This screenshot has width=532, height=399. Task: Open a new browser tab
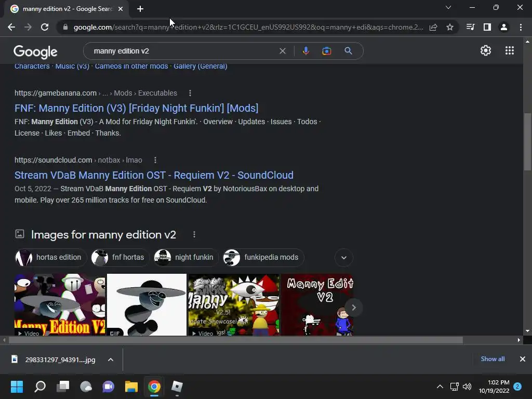(140, 9)
